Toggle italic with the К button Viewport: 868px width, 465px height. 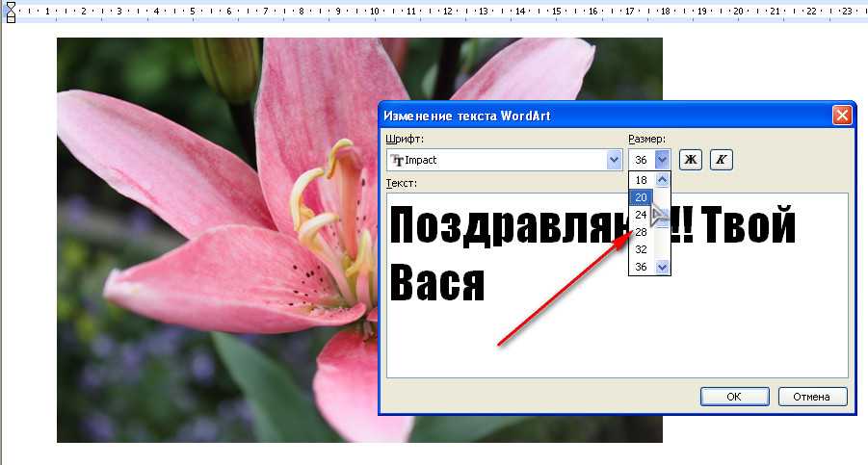[x=722, y=160]
